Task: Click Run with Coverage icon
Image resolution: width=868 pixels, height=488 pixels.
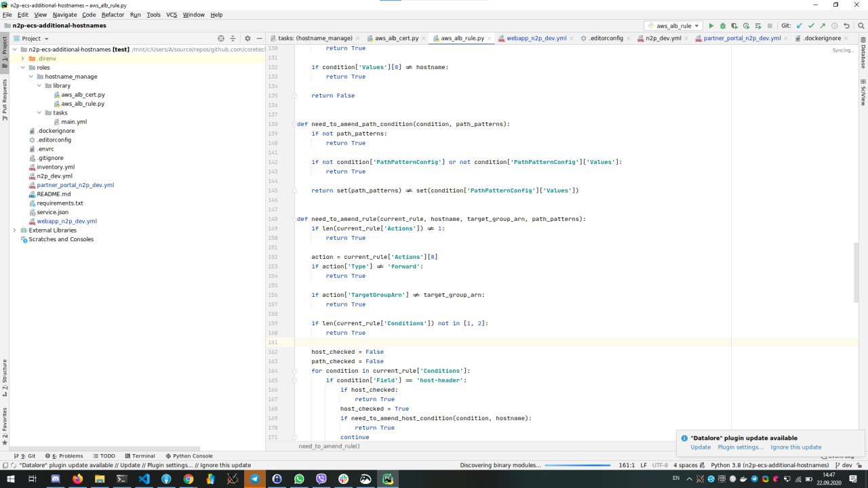Action: pyautogui.click(x=734, y=26)
